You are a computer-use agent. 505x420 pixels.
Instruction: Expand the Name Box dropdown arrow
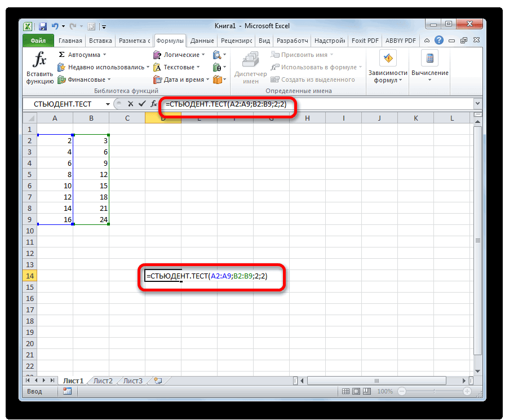108,104
